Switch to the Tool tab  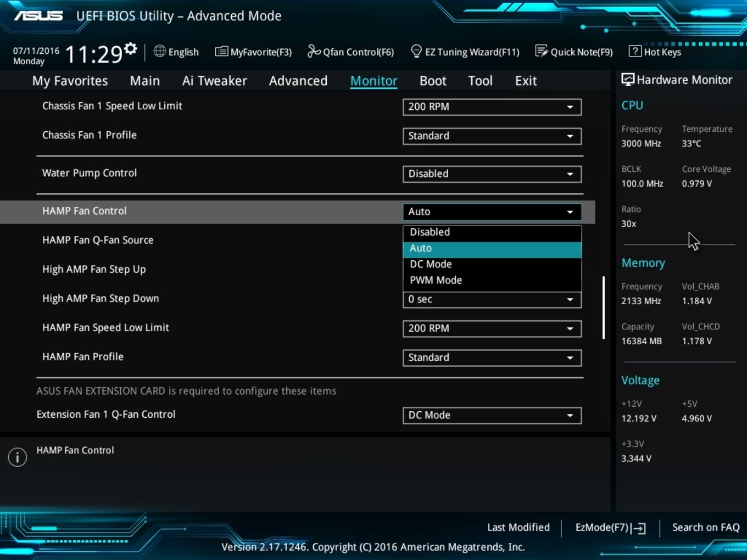[x=480, y=81]
